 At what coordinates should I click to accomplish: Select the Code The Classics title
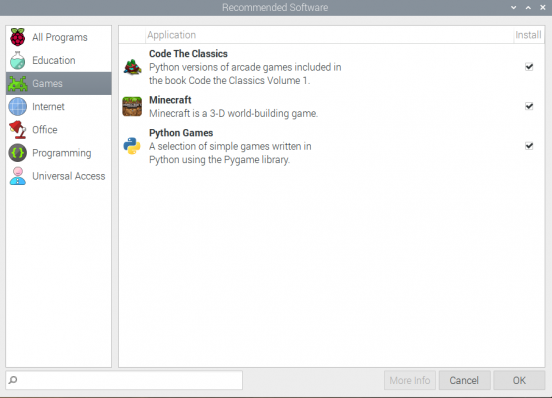188,54
